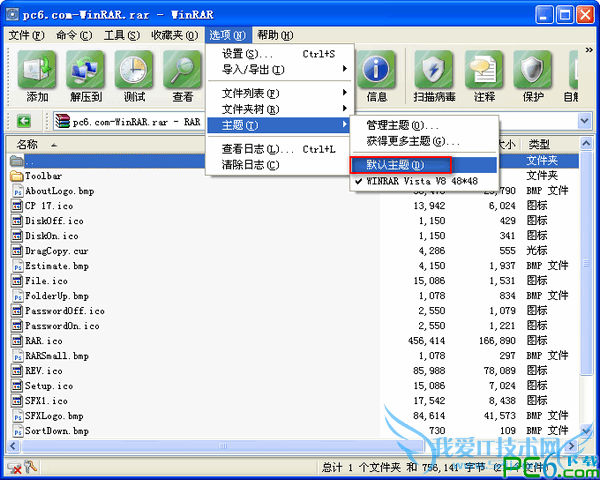Click the AboutLogo.bmp file icon

pos(17,191)
